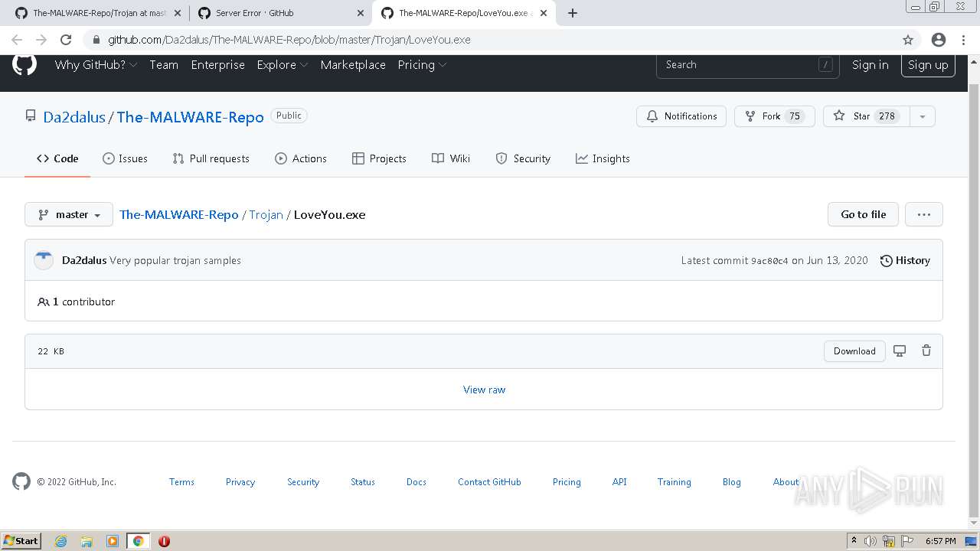Click the site padlock icon in address bar

(x=96, y=40)
